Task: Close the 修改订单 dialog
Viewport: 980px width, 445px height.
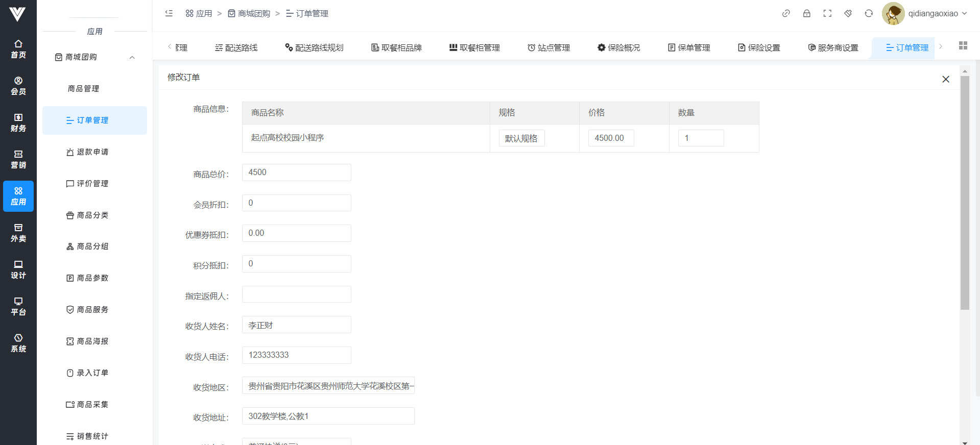Action: [x=945, y=79]
